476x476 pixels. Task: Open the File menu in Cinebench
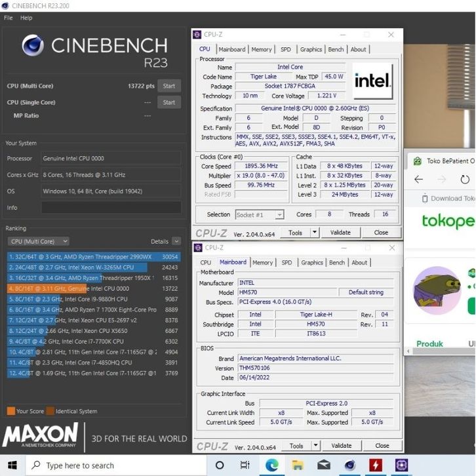[x=9, y=18]
